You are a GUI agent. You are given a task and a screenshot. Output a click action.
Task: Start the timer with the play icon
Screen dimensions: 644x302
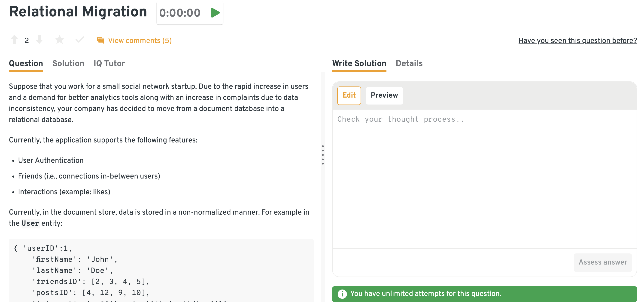click(215, 13)
